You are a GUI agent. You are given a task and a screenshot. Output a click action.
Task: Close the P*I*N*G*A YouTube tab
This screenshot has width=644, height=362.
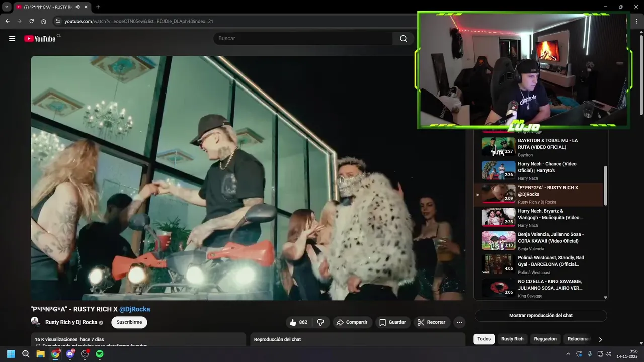pyautogui.click(x=86, y=7)
